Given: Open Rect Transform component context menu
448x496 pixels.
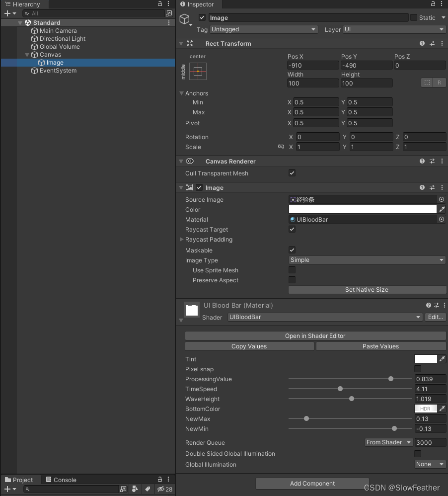Looking at the screenshot, I should coord(442,43).
